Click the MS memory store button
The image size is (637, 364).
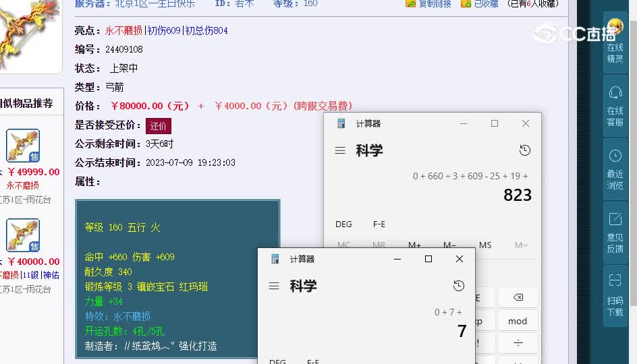click(485, 245)
